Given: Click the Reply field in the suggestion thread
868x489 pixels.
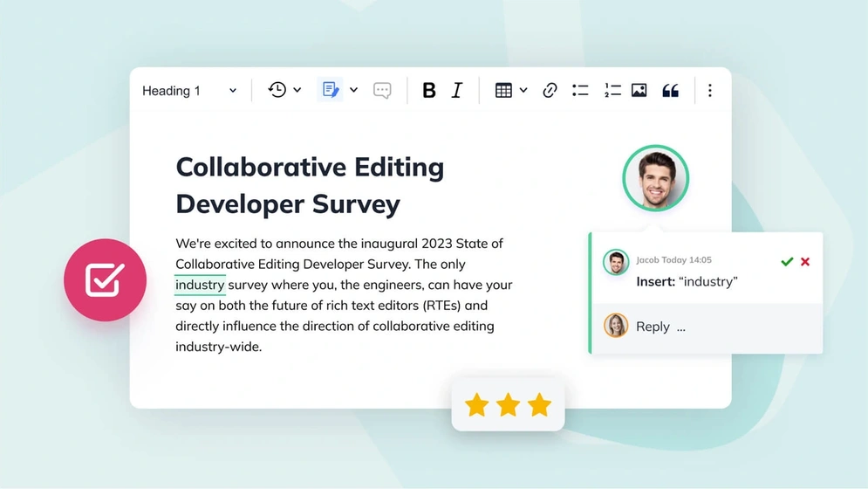Looking at the screenshot, I should coord(707,327).
